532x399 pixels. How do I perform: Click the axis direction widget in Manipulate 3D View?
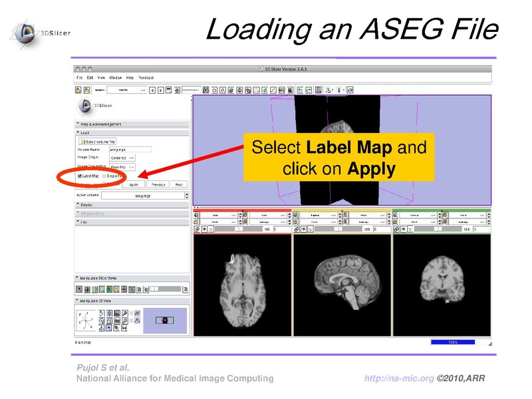86,320
